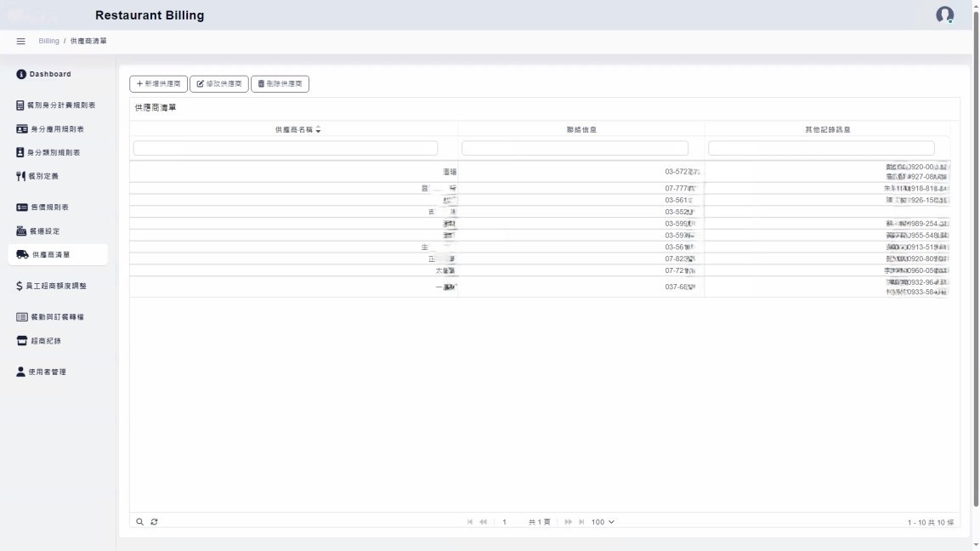
Task: Click the 新增供應商 button
Action: click(158, 84)
